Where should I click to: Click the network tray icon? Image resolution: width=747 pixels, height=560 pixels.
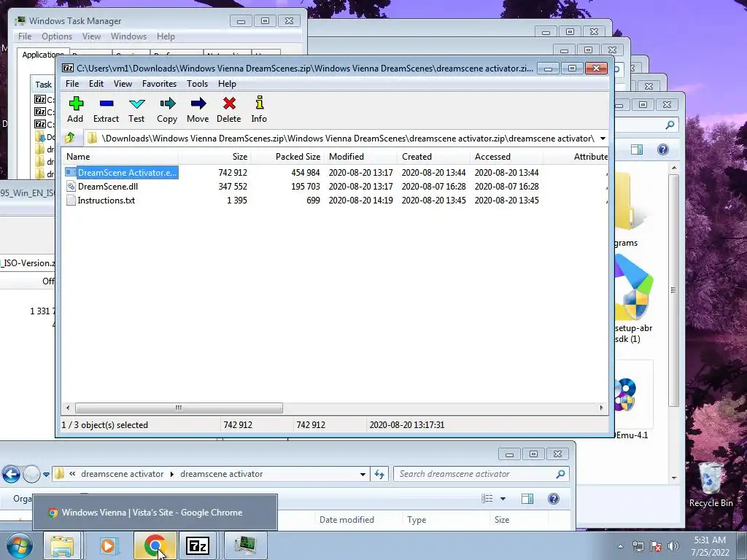click(x=638, y=546)
